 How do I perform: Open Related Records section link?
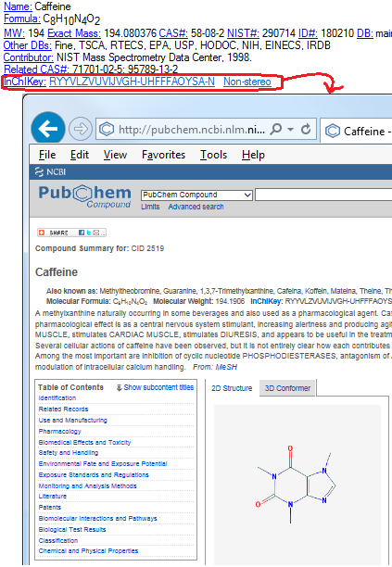[x=63, y=409]
